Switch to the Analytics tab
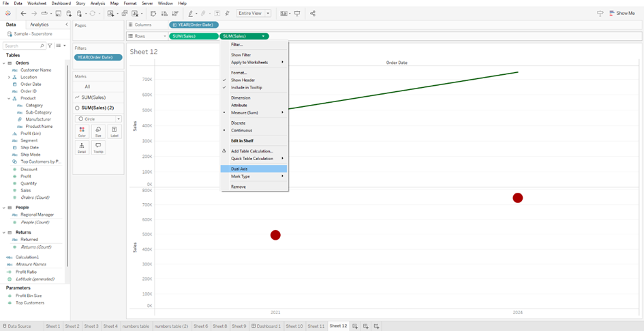Viewport: 644px width, 331px height. coord(40,25)
